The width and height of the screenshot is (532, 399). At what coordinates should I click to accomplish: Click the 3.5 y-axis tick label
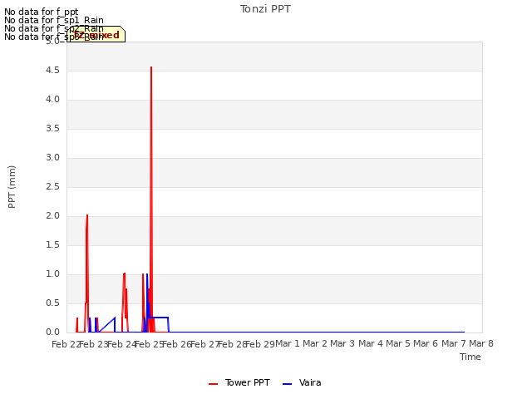52,129
